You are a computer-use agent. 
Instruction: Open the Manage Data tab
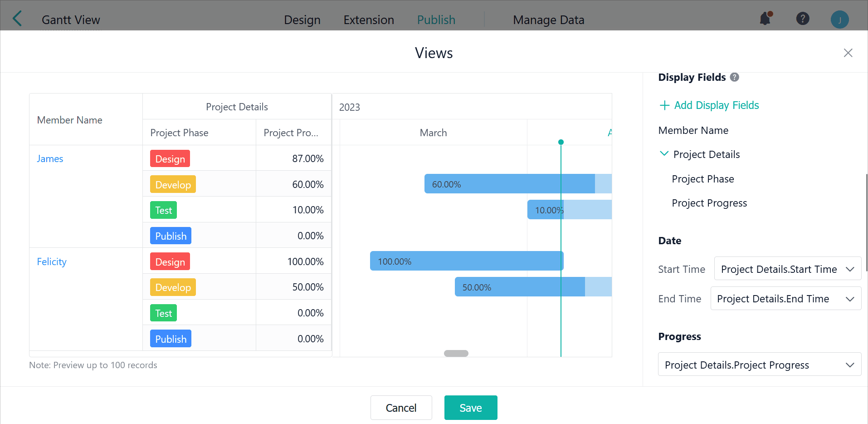(x=548, y=20)
